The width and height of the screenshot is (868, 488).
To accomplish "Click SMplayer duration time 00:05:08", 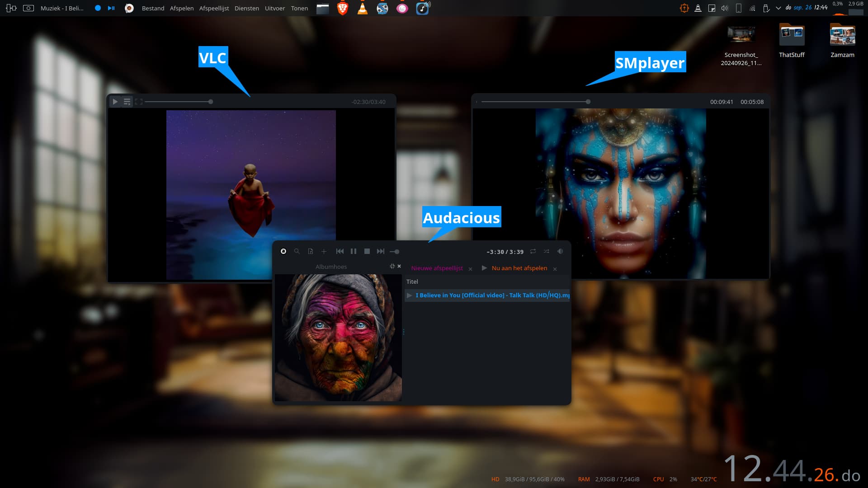I will [x=752, y=102].
